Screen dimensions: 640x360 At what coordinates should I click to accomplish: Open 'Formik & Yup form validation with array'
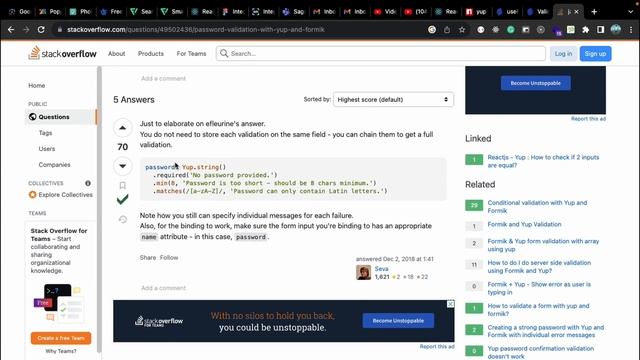(543, 245)
